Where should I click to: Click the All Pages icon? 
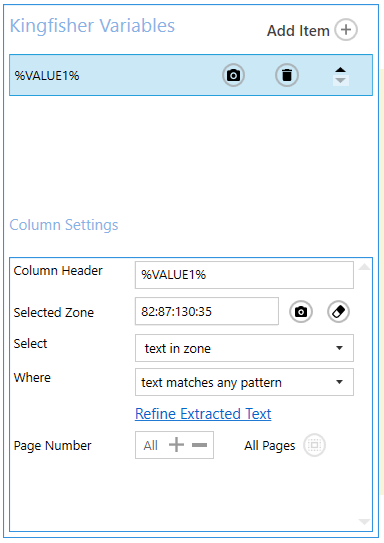tap(314, 445)
